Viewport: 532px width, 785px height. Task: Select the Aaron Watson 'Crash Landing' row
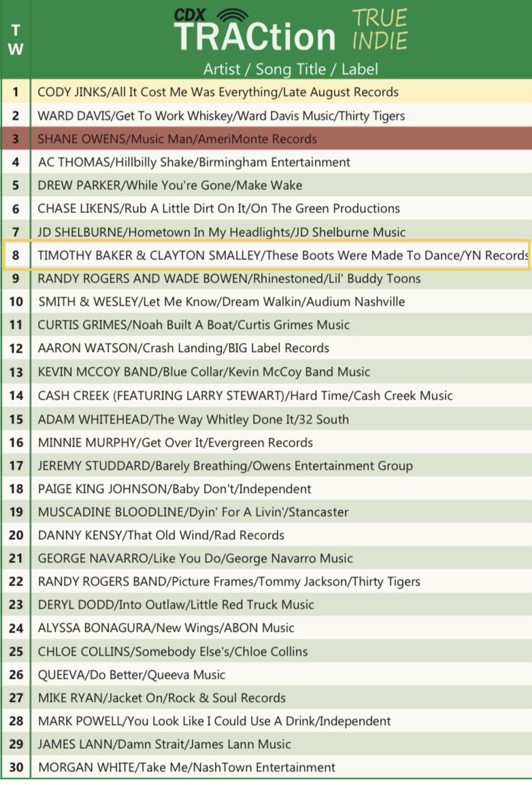click(x=266, y=348)
